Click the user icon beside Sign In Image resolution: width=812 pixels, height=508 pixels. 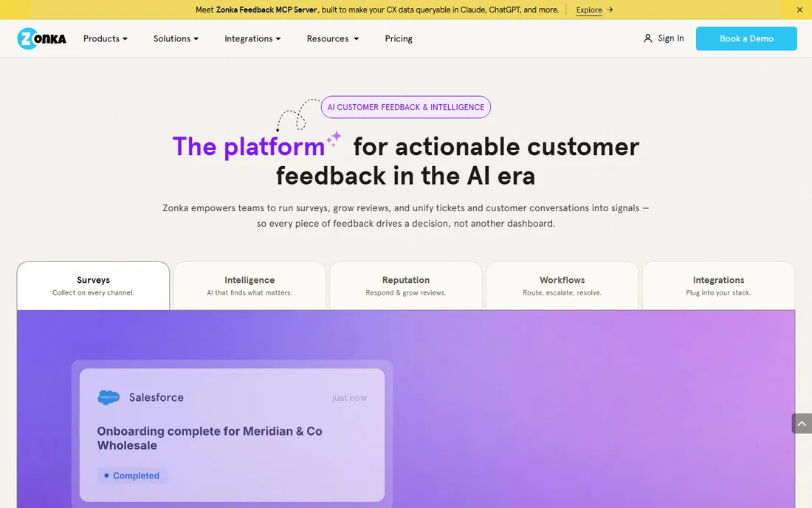[647, 38]
